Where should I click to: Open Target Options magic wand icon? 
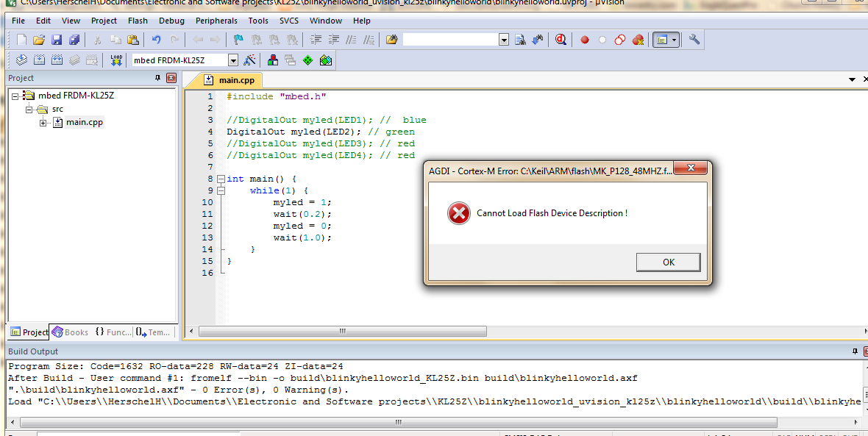pos(250,60)
